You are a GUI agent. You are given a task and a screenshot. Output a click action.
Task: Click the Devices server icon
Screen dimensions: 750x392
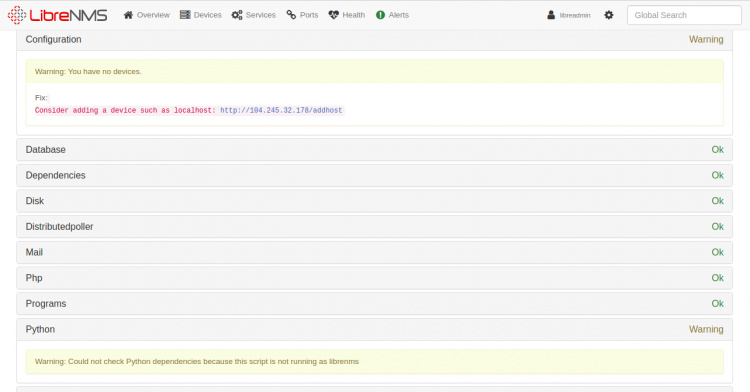pos(185,15)
